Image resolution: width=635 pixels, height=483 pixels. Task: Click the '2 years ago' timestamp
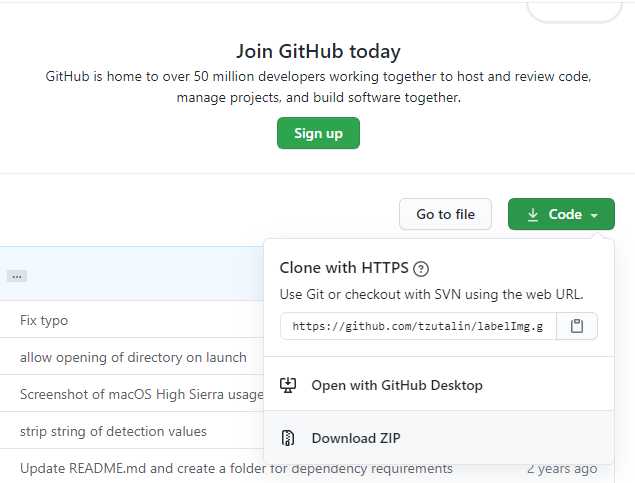tap(562, 468)
